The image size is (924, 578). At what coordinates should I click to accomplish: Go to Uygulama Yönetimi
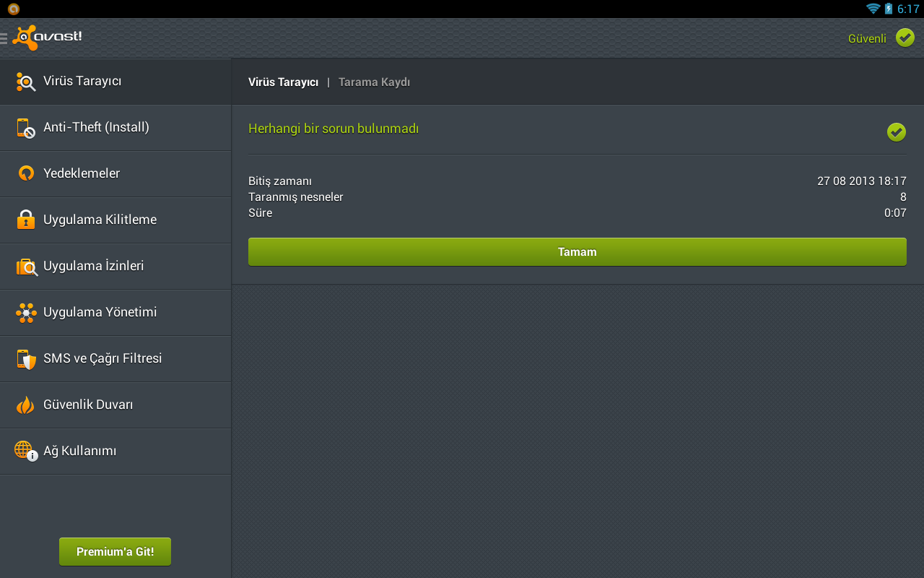(x=115, y=313)
